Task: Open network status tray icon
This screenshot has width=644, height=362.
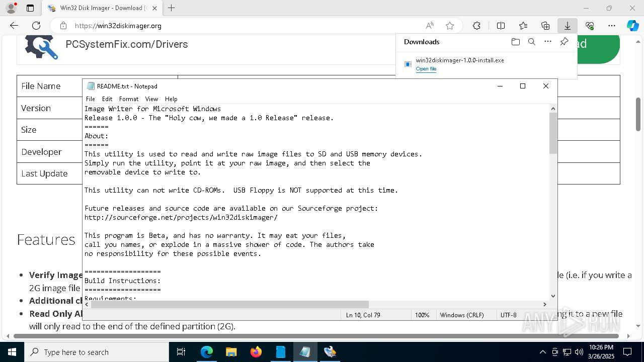Action: pyautogui.click(x=567, y=352)
